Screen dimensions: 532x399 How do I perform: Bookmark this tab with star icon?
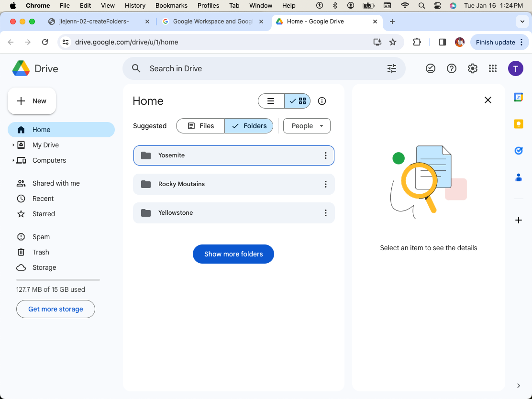[393, 42]
